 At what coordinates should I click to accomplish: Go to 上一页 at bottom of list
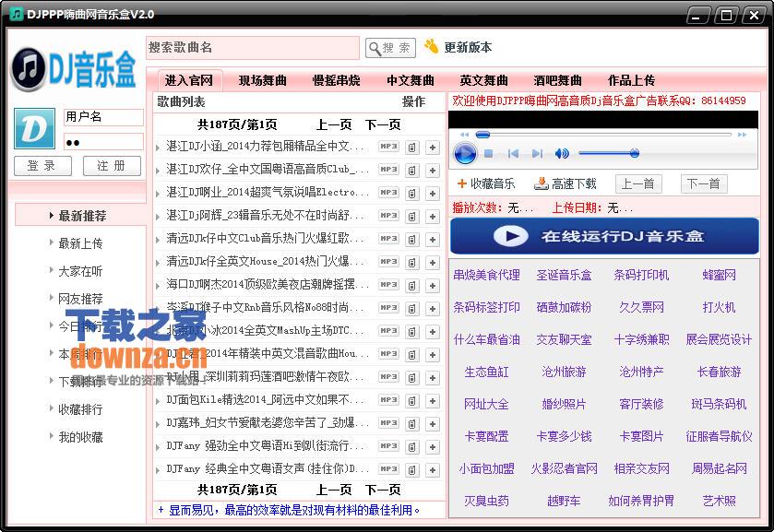334,490
